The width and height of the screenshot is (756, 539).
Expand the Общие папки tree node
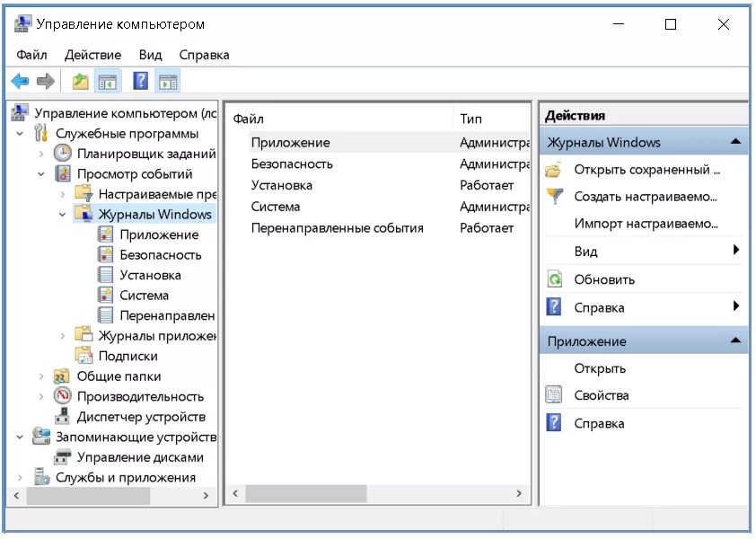coord(41,376)
